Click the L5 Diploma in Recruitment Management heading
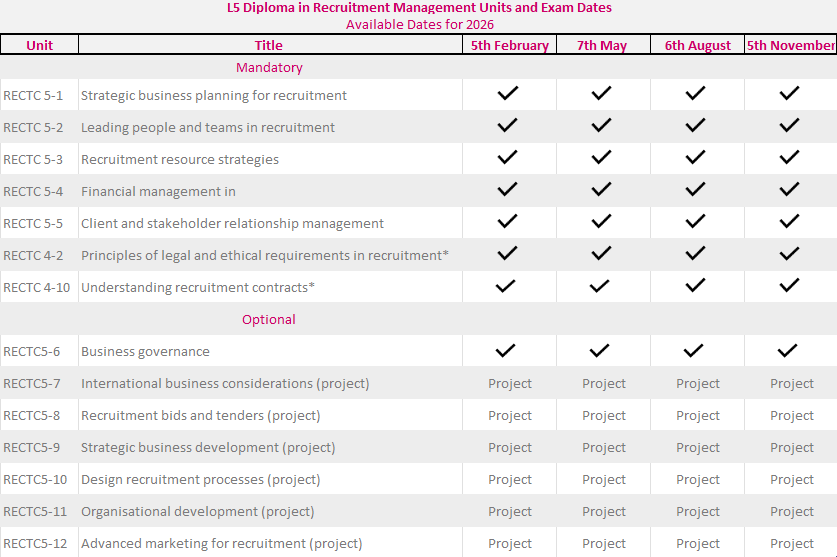The height and width of the screenshot is (557, 837). pyautogui.click(x=419, y=8)
